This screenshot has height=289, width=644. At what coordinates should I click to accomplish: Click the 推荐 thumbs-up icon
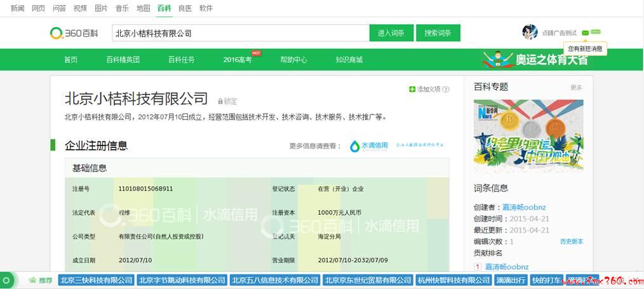[x=32, y=280]
